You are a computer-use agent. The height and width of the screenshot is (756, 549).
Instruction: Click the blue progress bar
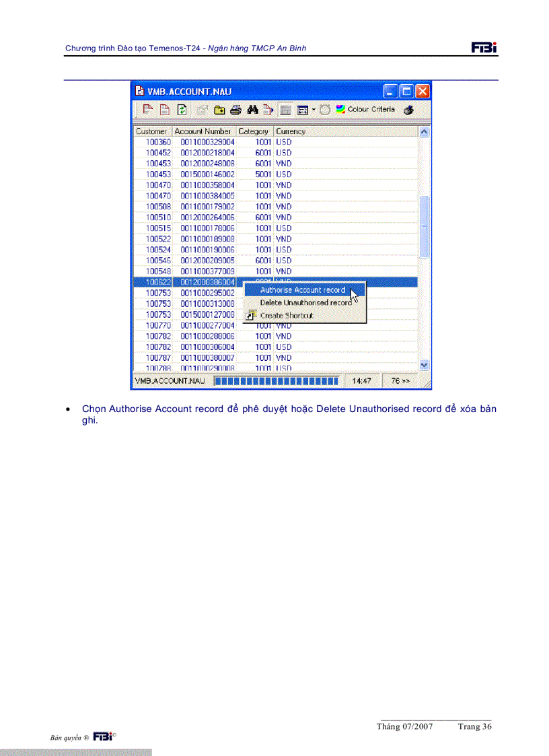click(276, 380)
